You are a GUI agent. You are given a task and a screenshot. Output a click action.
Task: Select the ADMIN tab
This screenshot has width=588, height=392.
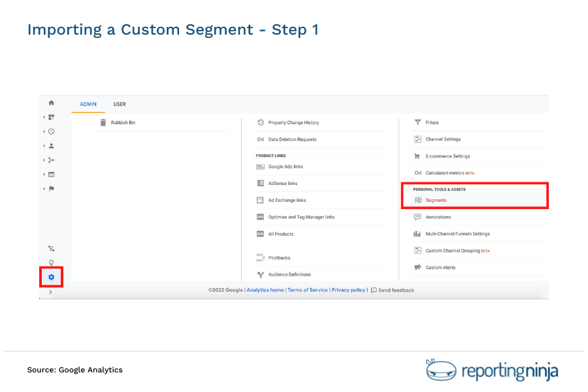[x=88, y=104]
